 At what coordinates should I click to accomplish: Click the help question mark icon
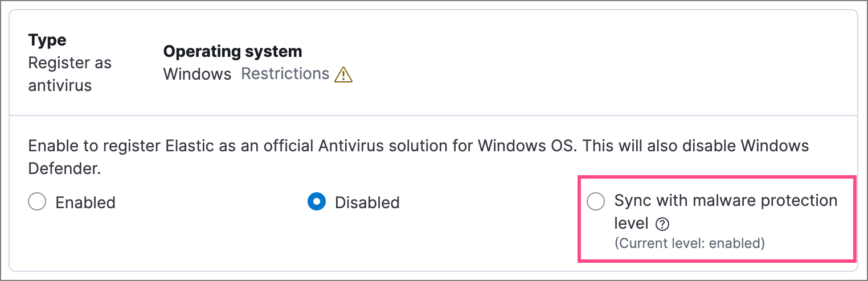(661, 225)
